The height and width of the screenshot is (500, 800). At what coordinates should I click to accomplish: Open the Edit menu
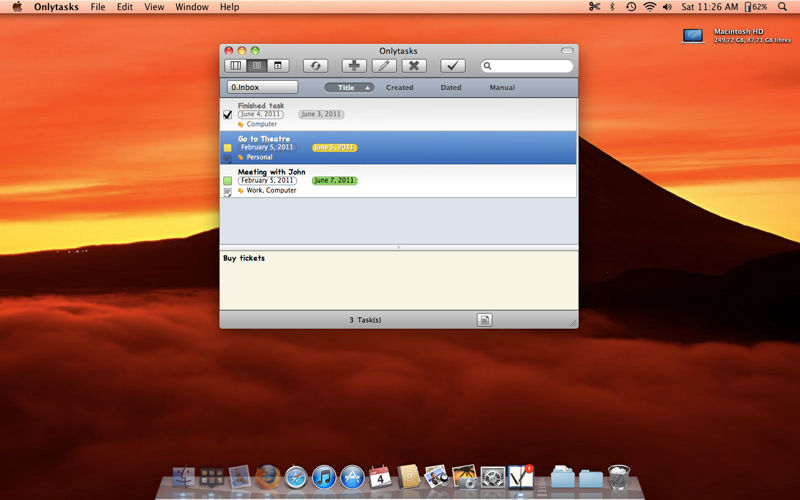124,7
